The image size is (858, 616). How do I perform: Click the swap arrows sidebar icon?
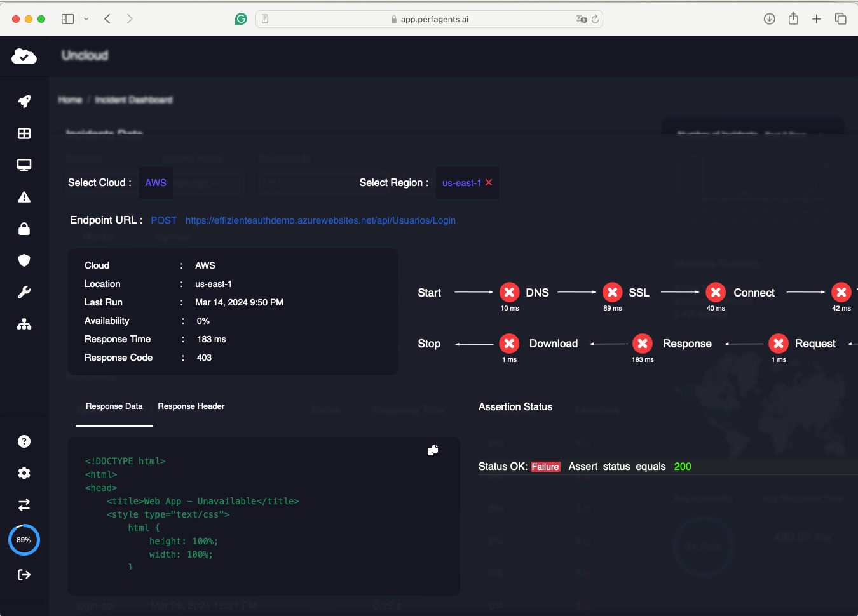pyautogui.click(x=24, y=505)
